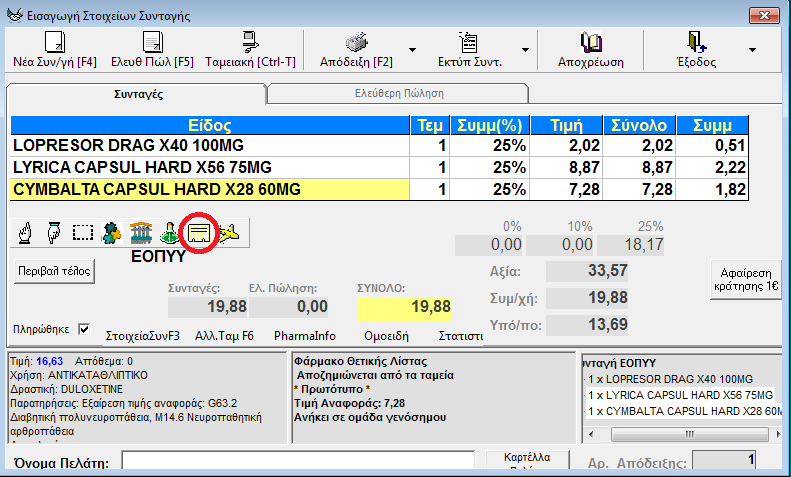Image resolution: width=791 pixels, height=477 pixels.
Task: Click the Ταμειακή [Ctrl-T] cash register button
Action: tap(250, 49)
